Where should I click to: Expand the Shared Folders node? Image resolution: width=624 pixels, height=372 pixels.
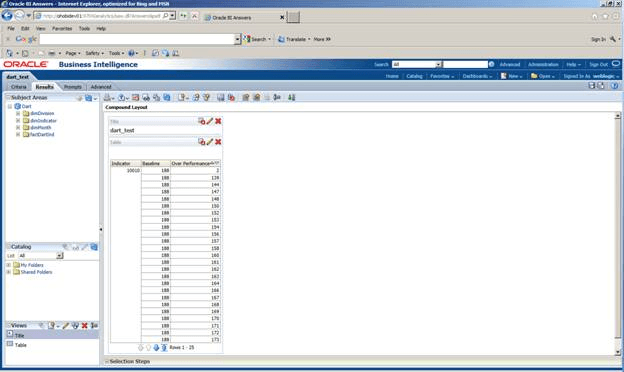point(9,272)
